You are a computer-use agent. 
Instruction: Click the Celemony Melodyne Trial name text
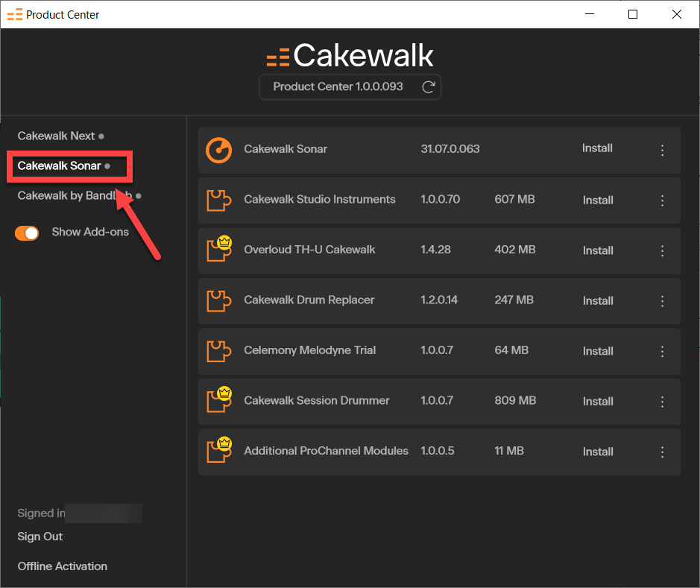click(x=310, y=350)
